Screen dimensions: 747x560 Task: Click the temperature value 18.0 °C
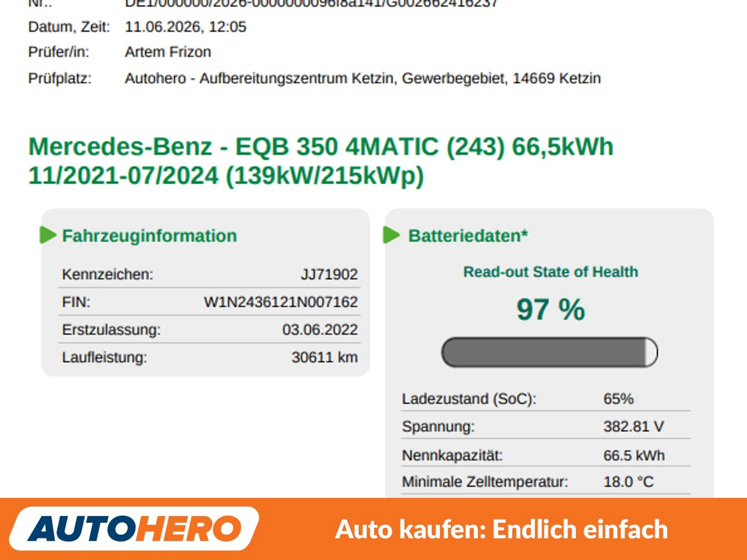[x=629, y=482]
